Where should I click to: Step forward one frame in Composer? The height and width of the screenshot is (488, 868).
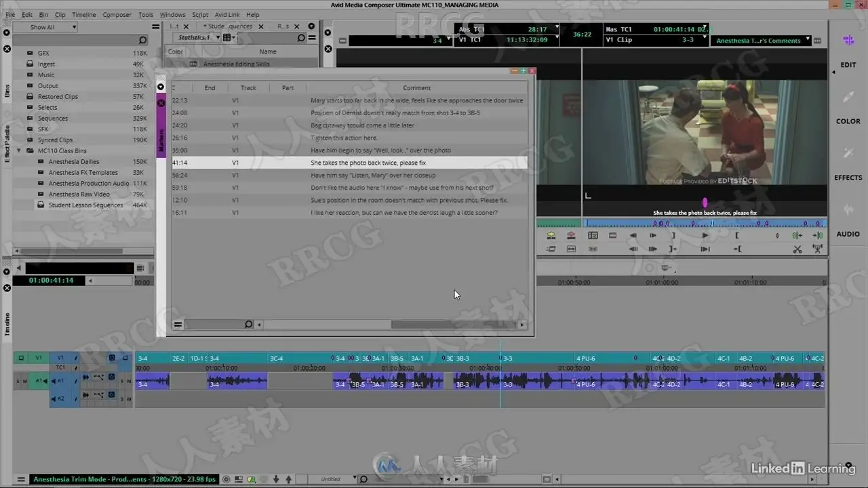click(653, 235)
